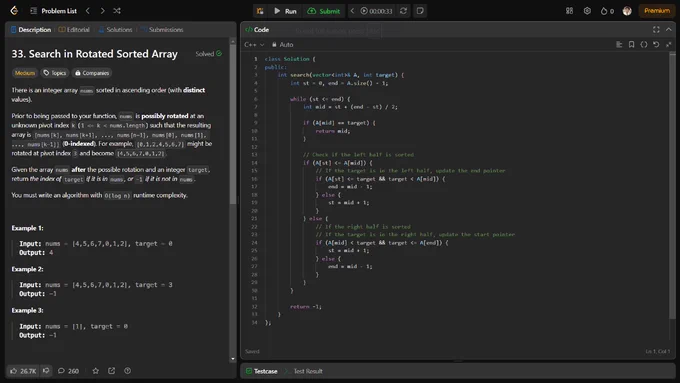Format the code with align icon
680x383 pixels.
619,44
